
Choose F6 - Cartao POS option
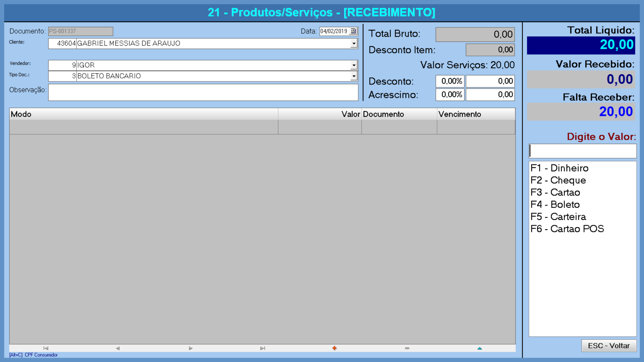(567, 229)
